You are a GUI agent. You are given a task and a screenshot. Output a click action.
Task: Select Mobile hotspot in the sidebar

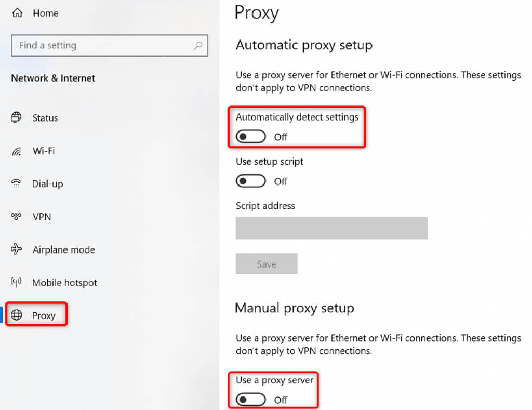(x=64, y=283)
